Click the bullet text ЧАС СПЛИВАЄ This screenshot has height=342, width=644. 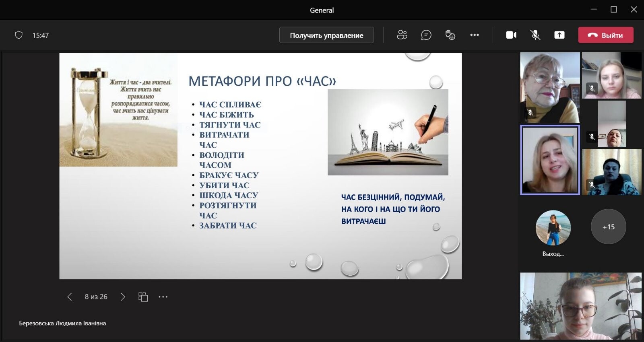pyautogui.click(x=230, y=105)
